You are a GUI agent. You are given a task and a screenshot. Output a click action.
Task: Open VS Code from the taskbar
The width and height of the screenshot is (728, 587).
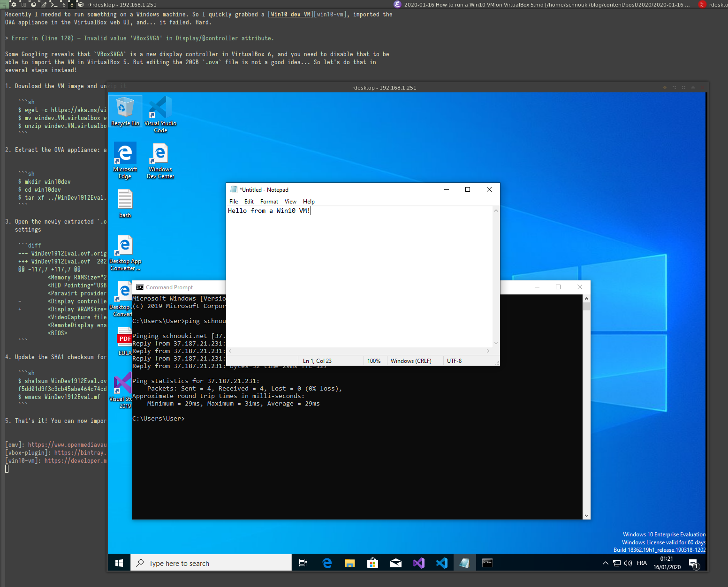coord(442,563)
